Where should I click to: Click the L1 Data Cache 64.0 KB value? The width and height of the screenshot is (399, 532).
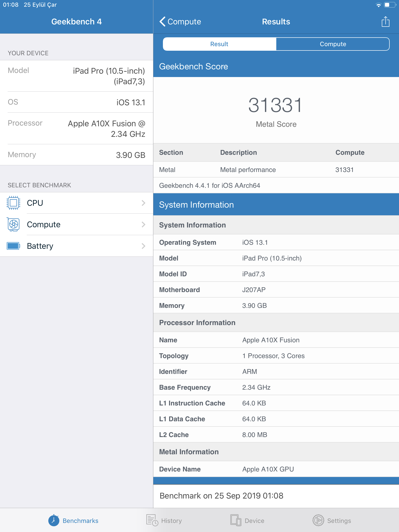point(254,419)
